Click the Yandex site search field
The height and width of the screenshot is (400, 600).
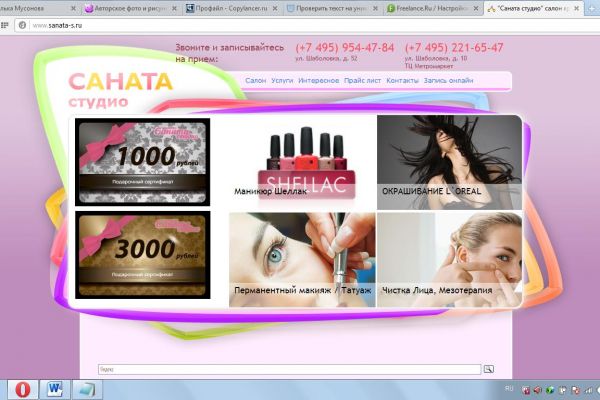coord(289,369)
